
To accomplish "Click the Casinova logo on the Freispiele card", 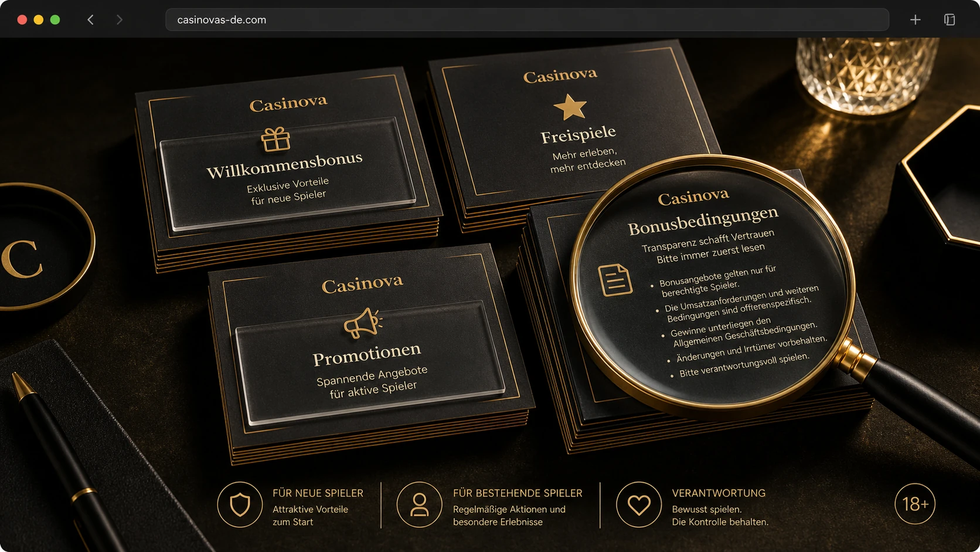I will (x=560, y=76).
